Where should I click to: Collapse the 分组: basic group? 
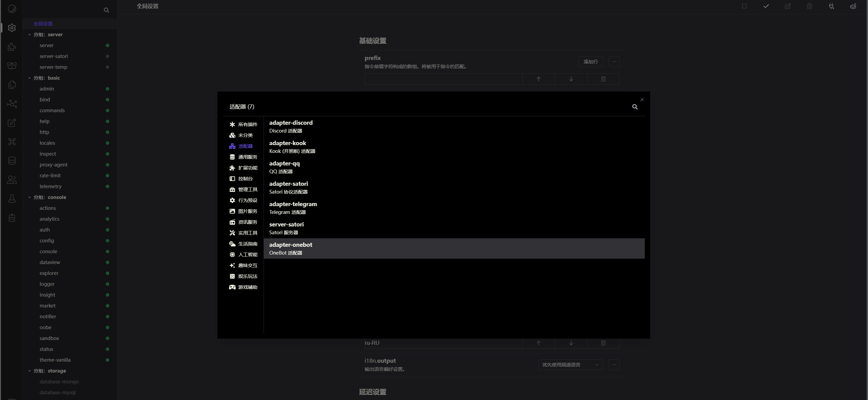[x=30, y=78]
